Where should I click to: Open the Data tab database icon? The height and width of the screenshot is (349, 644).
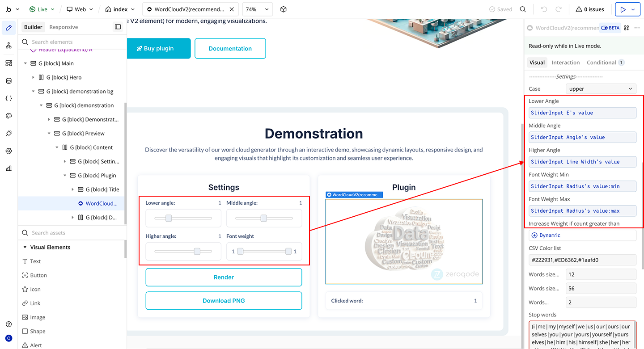tap(8, 81)
